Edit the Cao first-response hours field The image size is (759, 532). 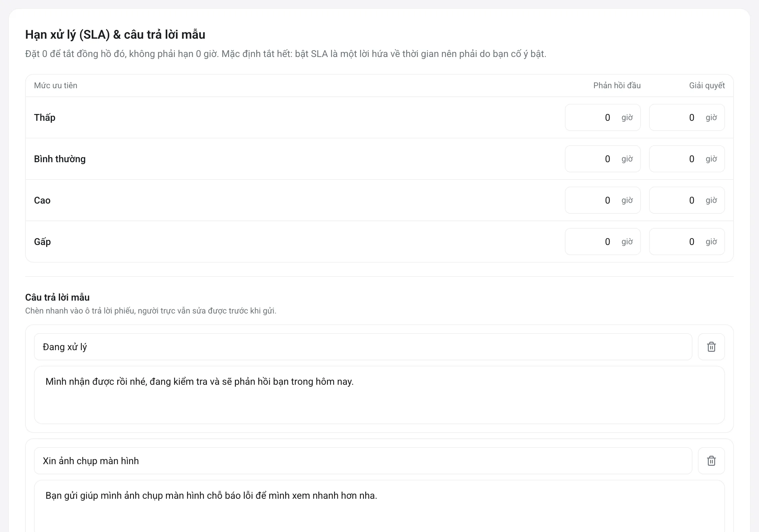click(x=603, y=200)
